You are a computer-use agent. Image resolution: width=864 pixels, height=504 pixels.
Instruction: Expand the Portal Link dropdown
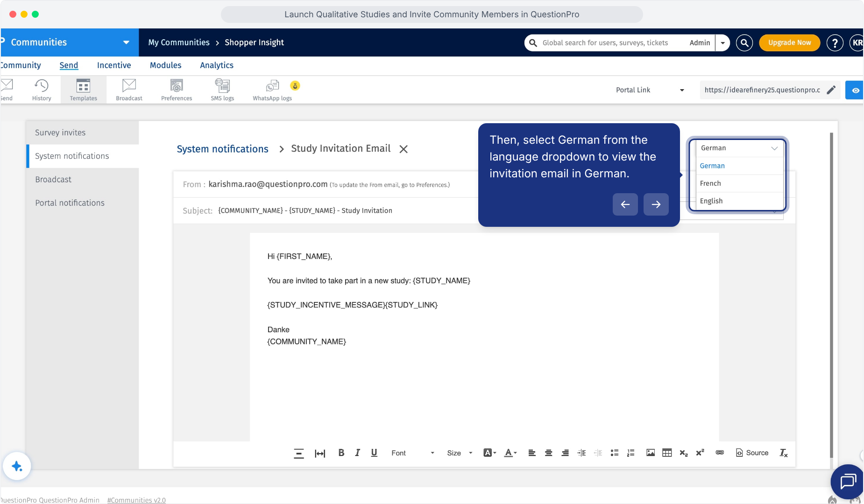650,90
